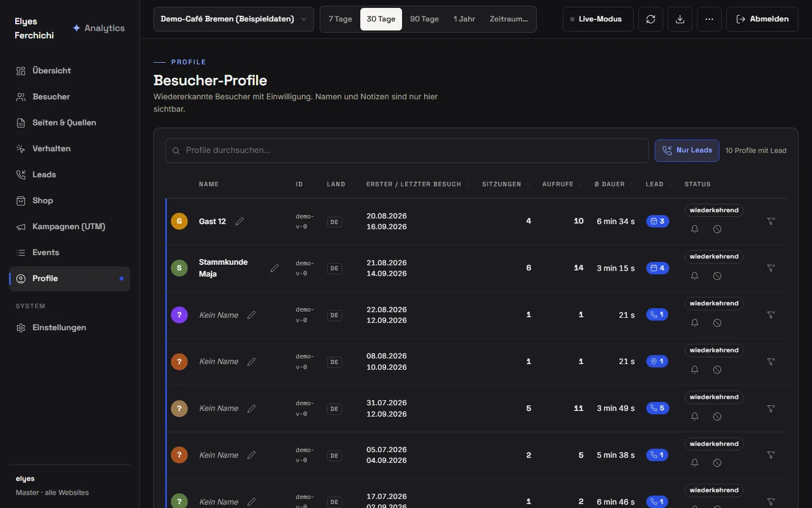Open Übersicht in the sidebar
This screenshot has width=812, height=508.
(69, 71)
